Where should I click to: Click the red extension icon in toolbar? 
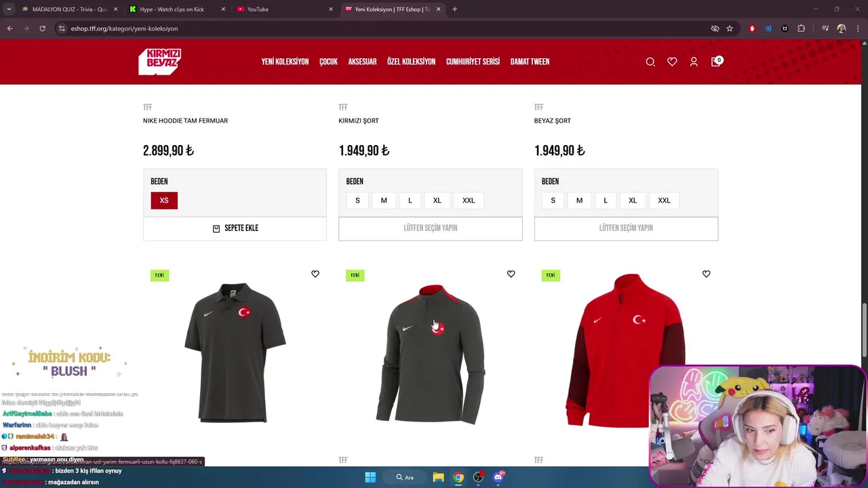coord(752,28)
